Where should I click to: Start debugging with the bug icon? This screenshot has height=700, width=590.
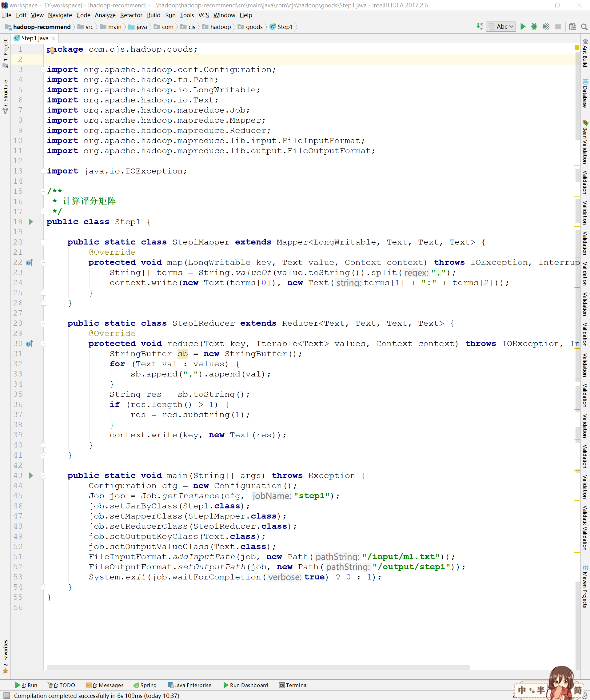pos(534,27)
